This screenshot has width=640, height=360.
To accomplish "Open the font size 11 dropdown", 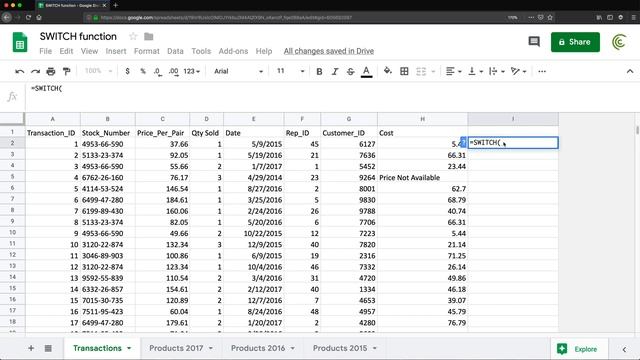I will coord(291,71).
